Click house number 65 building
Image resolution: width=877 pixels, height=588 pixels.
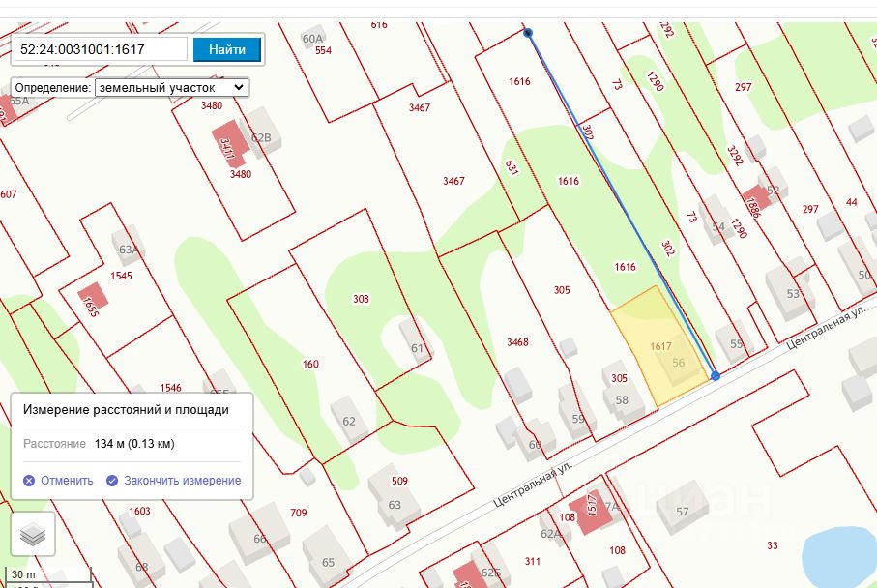(327, 556)
